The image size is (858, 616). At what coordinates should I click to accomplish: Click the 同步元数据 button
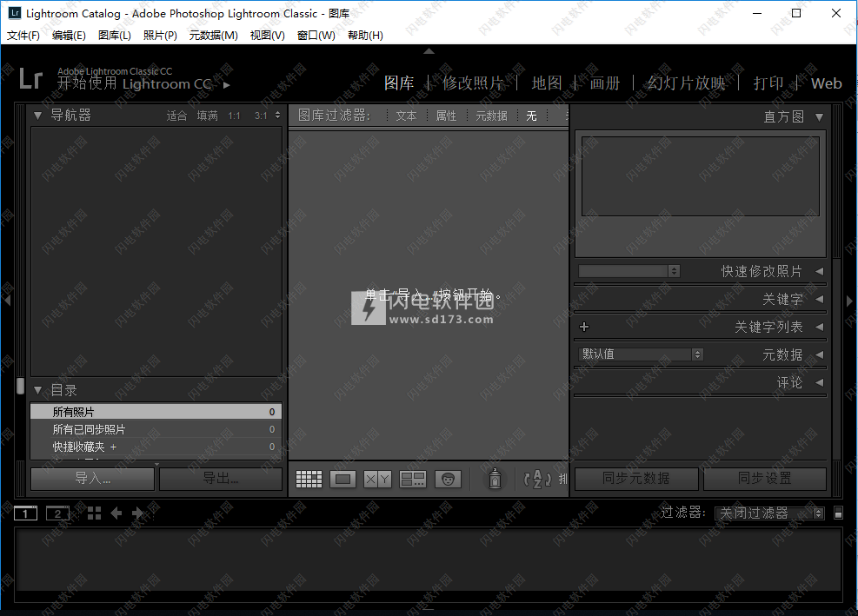(635, 479)
